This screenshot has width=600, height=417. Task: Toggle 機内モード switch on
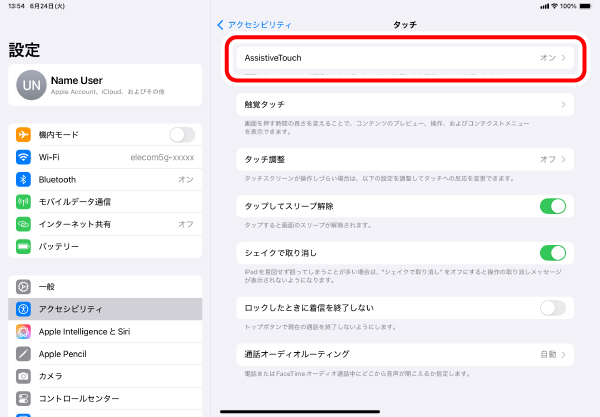click(x=181, y=135)
